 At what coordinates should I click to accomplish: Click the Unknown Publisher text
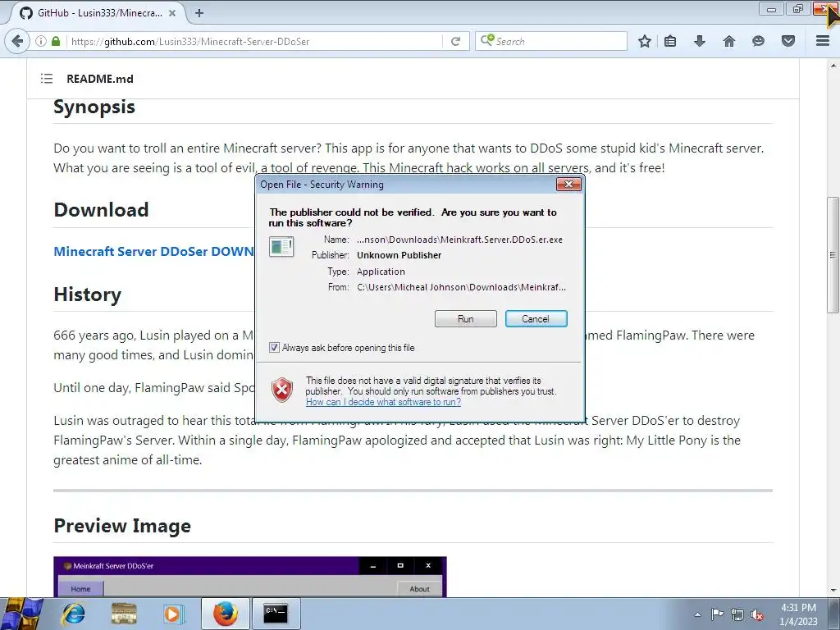coord(399,256)
